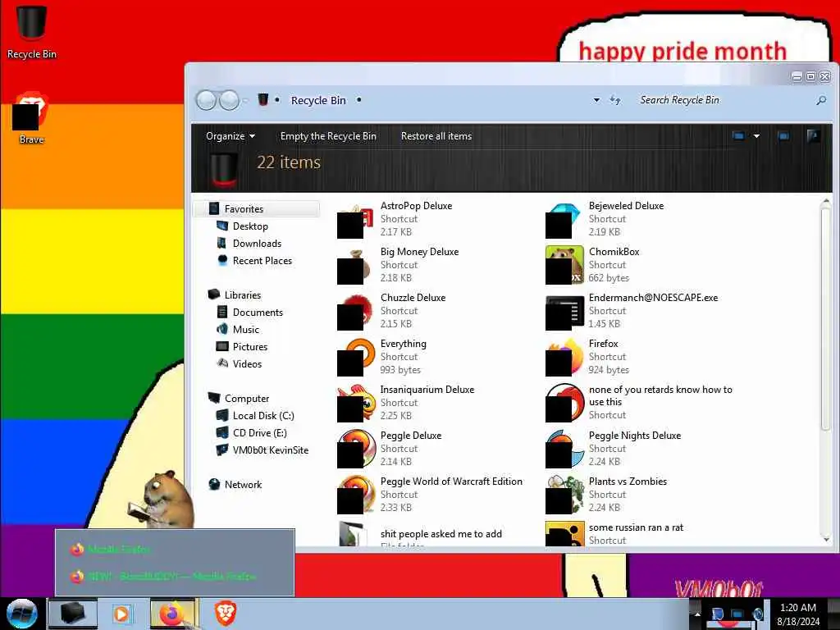Select Local Disk (C:)
840x630 pixels.
263,416
